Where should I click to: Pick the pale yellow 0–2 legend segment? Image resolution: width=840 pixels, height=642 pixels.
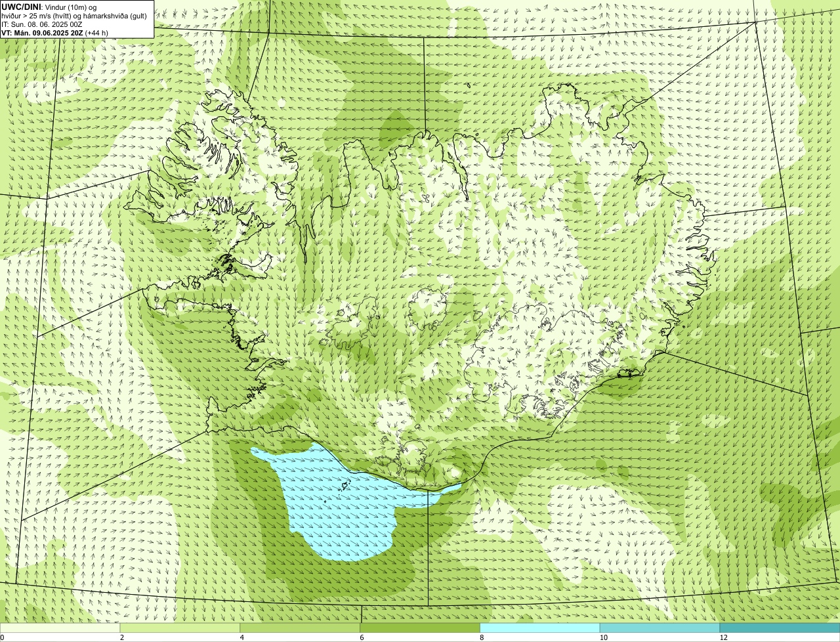60,628
